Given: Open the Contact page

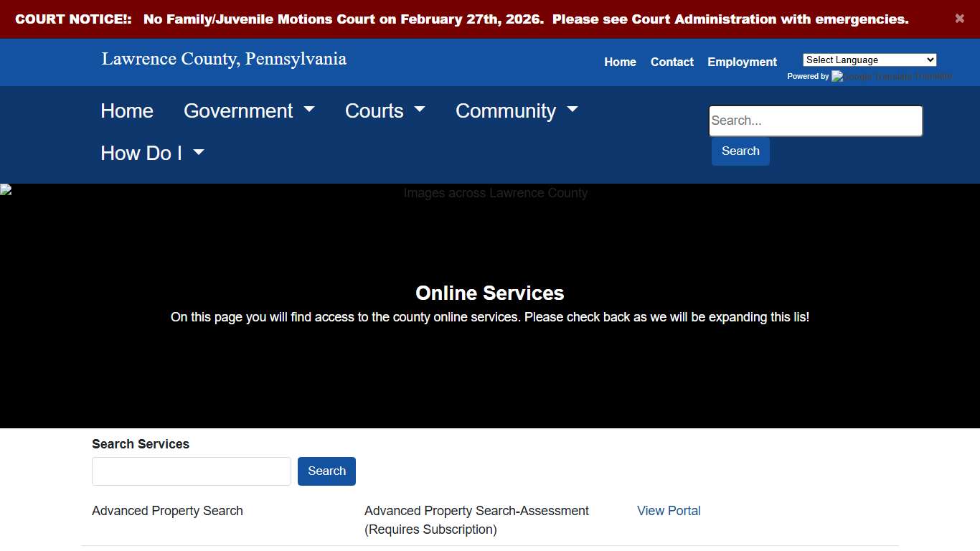Looking at the screenshot, I should coord(672,62).
